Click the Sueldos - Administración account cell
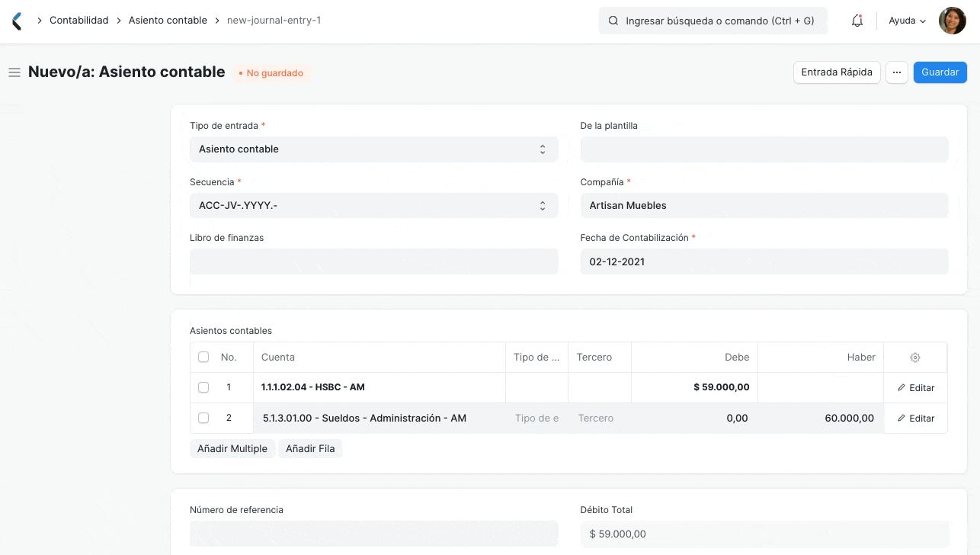The height and width of the screenshot is (555, 980). click(380, 419)
